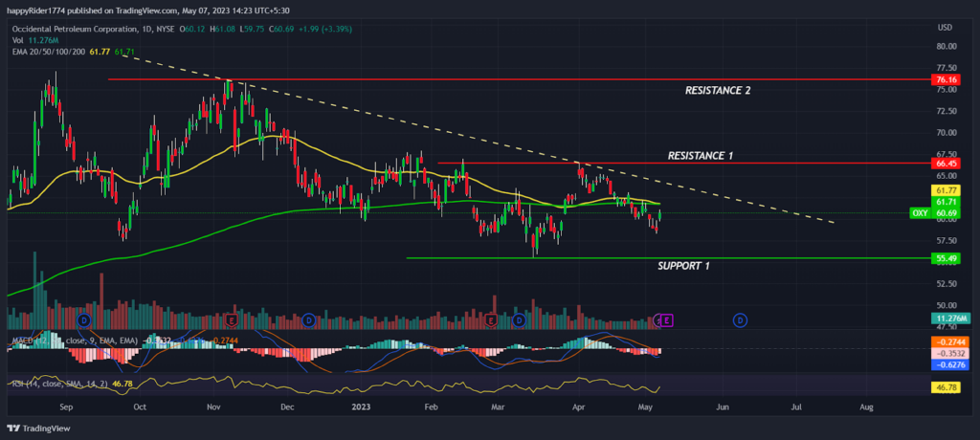Viewport: 980px width, 440px height.
Task: Click the Occidental Petroleum Corporation symbol title
Action: click(x=73, y=29)
